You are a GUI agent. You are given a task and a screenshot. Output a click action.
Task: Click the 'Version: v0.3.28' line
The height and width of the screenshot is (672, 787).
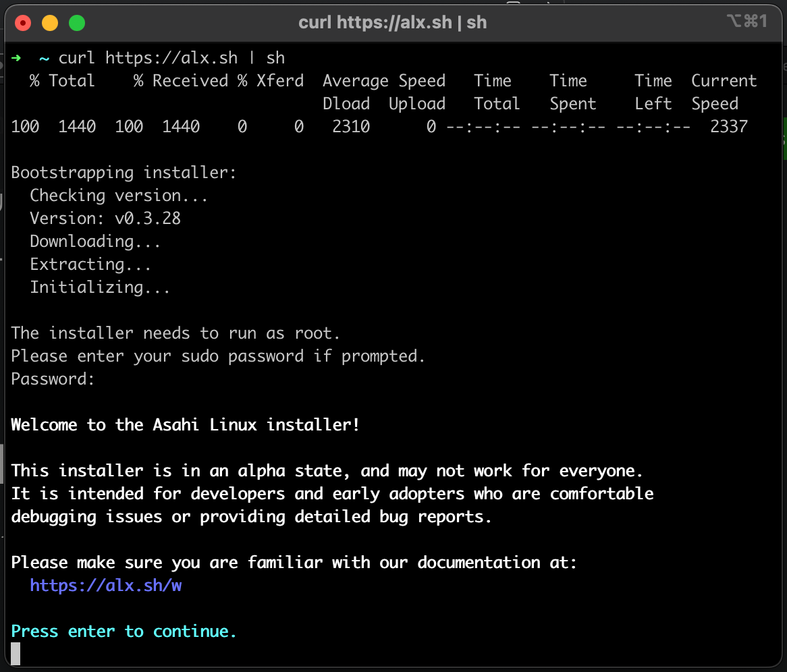pyautogui.click(x=105, y=219)
